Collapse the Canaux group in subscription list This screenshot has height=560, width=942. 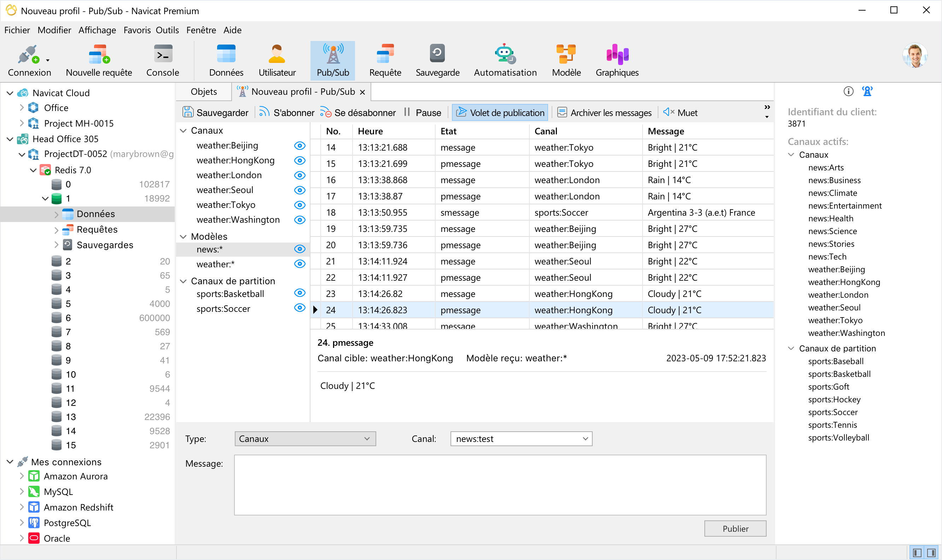[x=184, y=130]
